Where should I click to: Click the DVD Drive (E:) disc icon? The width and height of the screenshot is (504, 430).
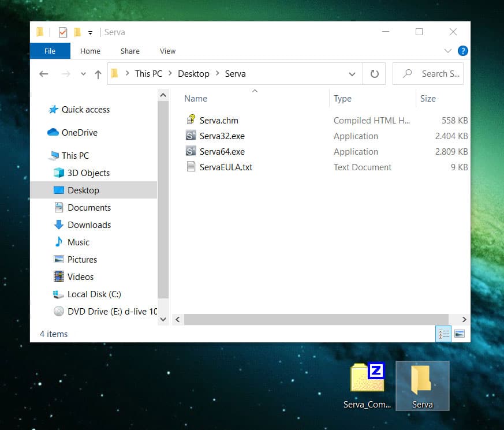tap(59, 311)
